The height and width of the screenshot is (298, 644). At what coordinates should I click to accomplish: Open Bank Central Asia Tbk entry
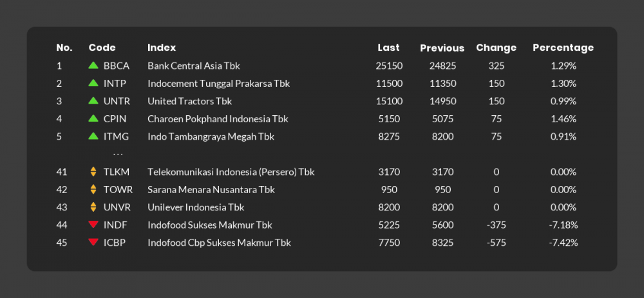[194, 66]
